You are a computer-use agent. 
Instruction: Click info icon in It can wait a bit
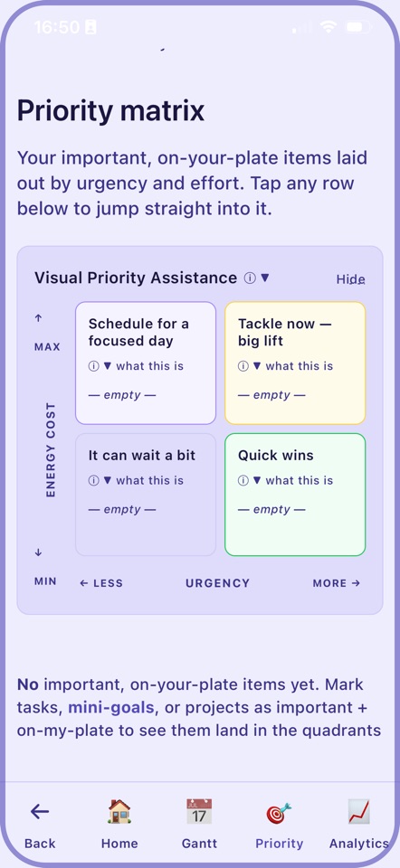coord(93,480)
